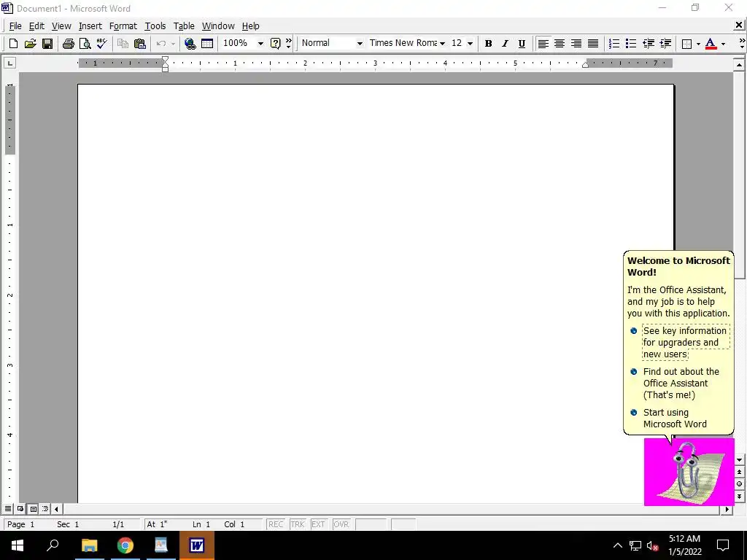The height and width of the screenshot is (560, 747).
Task: Switch to Normal view button
Action: click(8, 509)
